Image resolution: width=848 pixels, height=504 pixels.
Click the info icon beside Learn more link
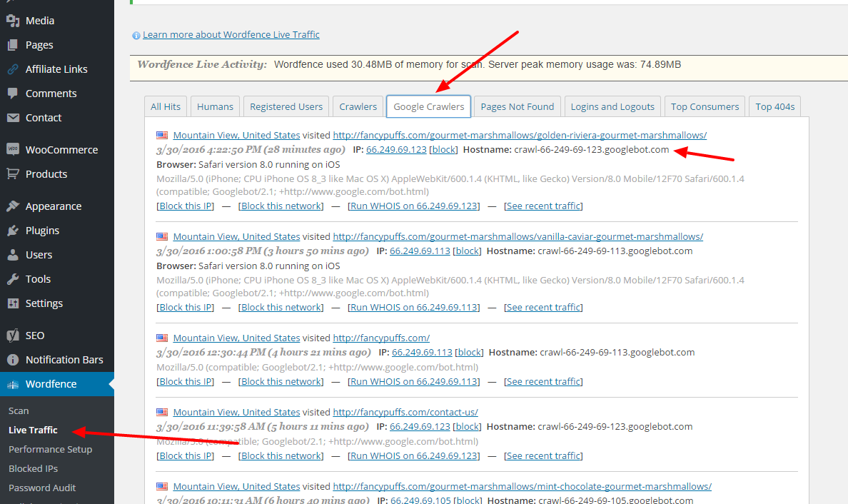click(136, 35)
